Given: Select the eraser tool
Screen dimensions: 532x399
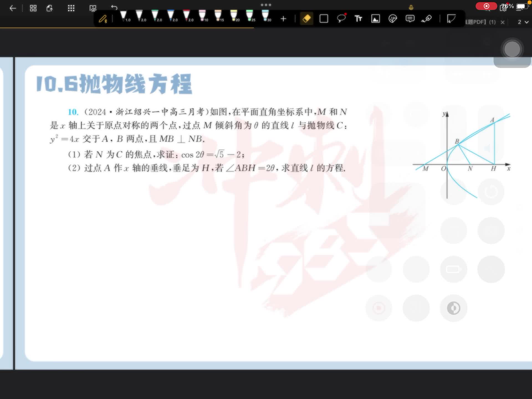Looking at the screenshot, I should [x=306, y=19].
